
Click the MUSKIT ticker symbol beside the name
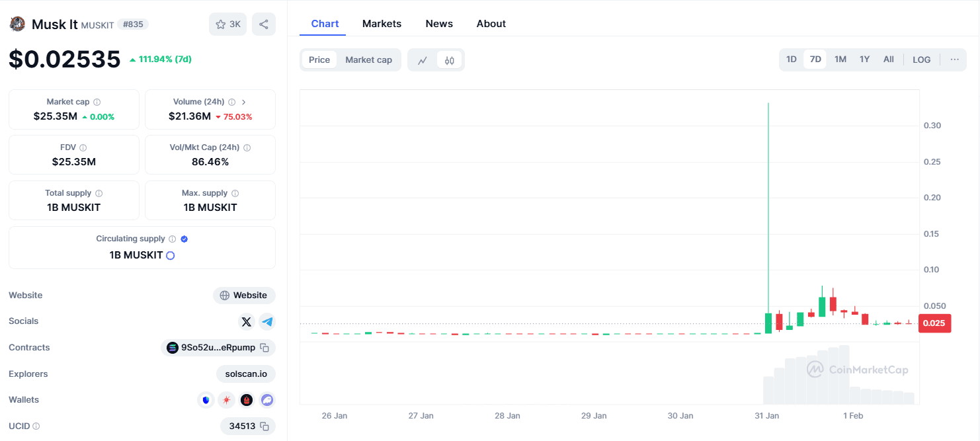coord(97,25)
